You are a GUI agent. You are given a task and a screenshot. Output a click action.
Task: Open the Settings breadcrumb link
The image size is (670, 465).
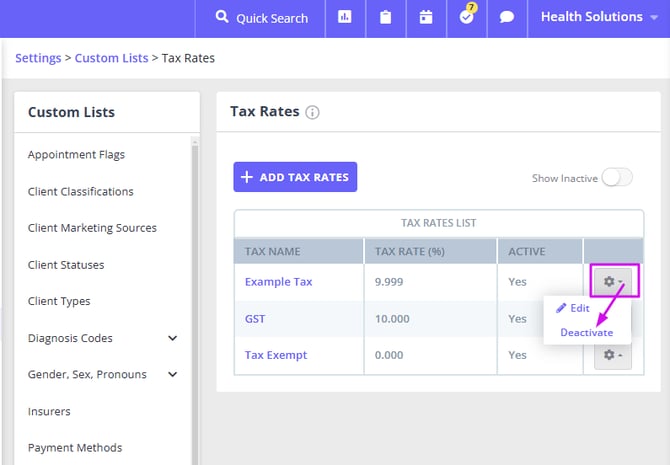[x=39, y=58]
